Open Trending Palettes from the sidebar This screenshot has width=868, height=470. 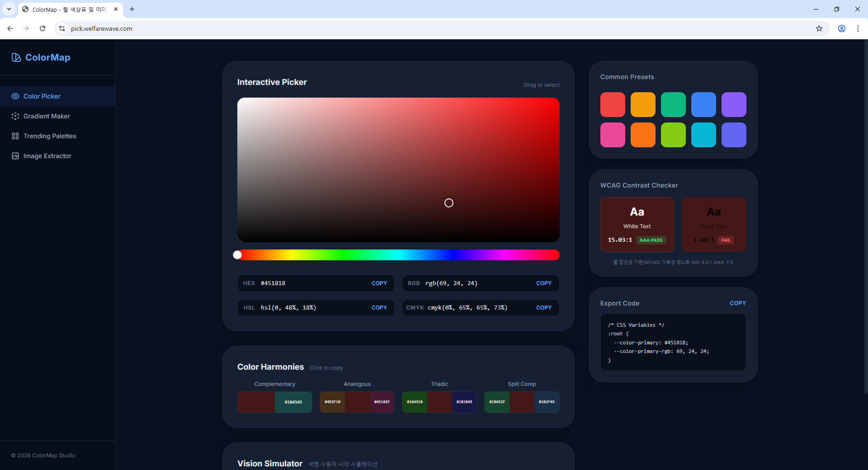click(57, 136)
